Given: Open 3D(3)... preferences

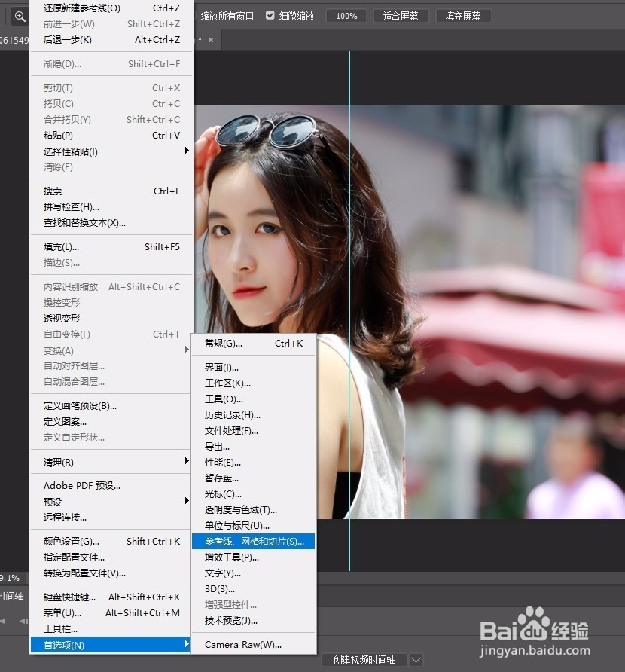Looking at the screenshot, I should point(254,589).
